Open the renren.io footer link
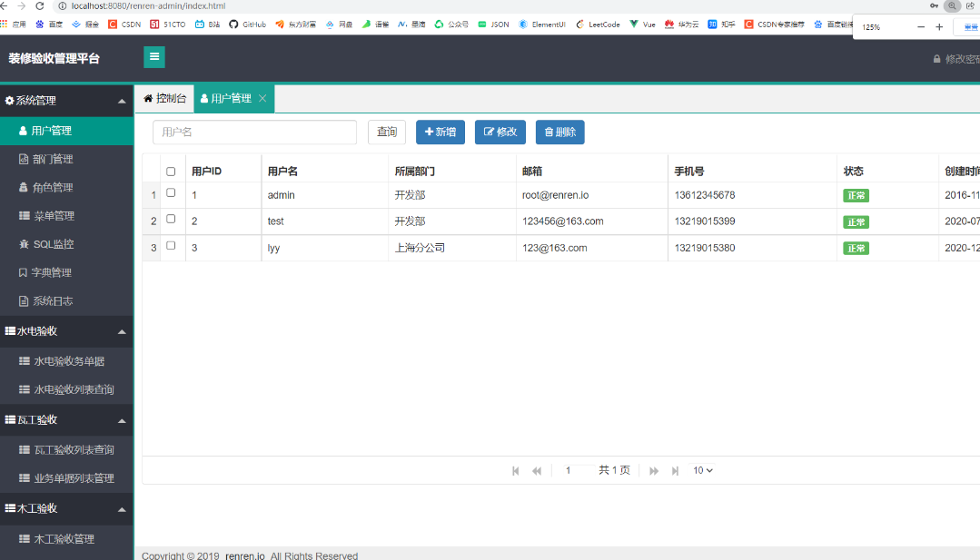The image size is (980, 560). 245,555
